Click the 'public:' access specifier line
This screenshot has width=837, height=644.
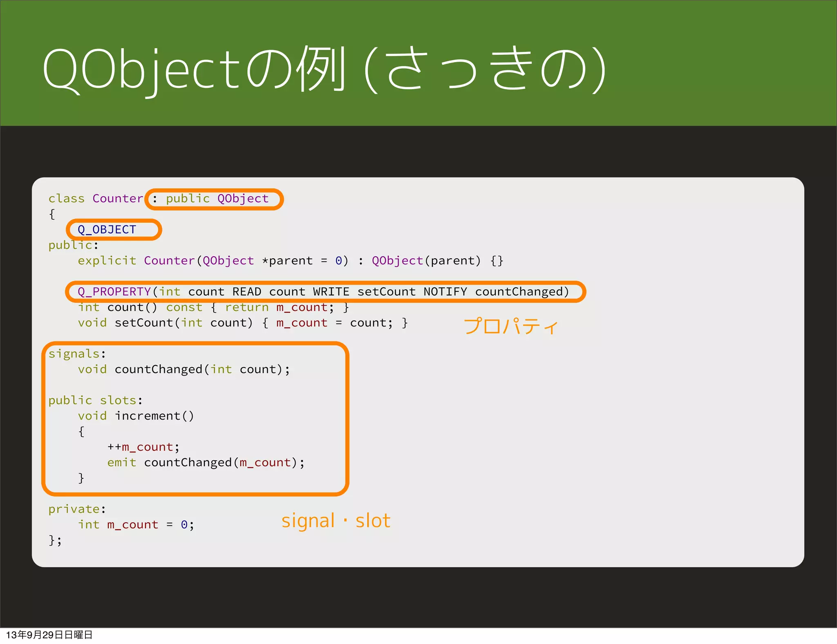[x=74, y=245]
